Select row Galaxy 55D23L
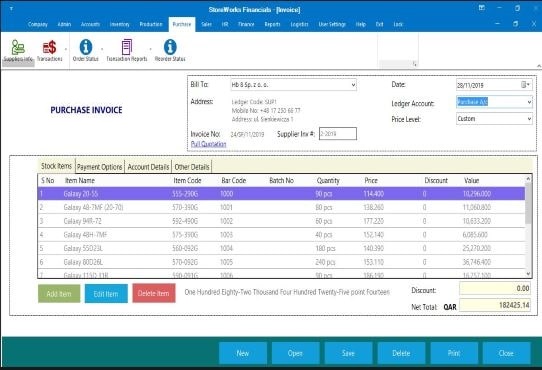Image resolution: width=542 pixels, height=370 pixels. coord(281,248)
